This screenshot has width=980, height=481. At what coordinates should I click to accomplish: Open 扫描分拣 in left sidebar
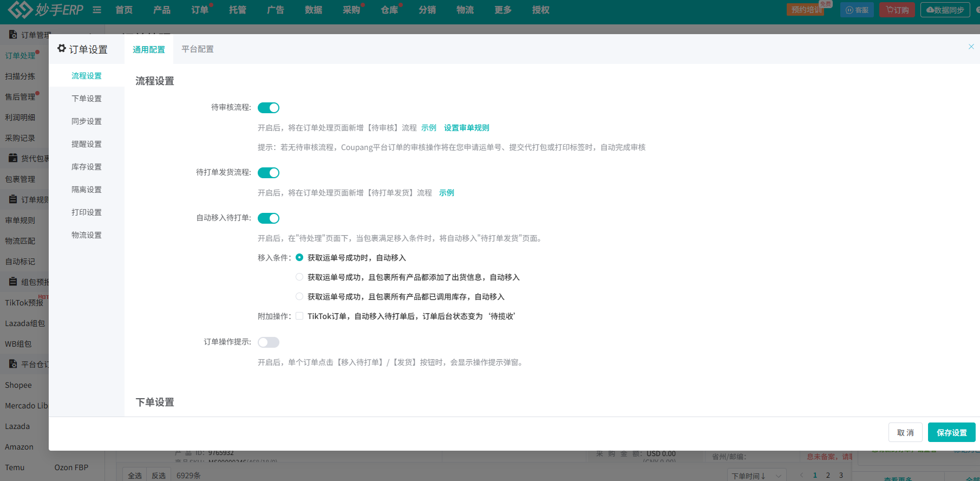20,76
